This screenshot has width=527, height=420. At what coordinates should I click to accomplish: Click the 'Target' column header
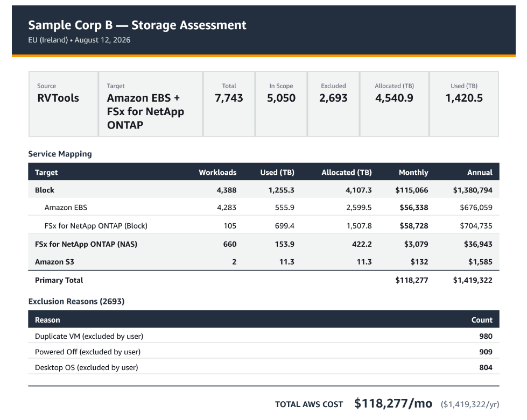click(46, 172)
